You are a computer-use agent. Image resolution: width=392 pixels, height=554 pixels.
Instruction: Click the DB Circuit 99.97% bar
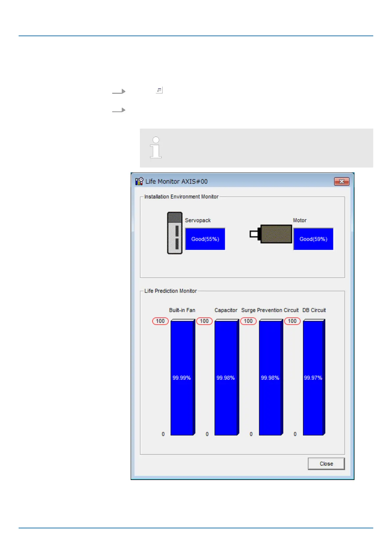click(314, 377)
